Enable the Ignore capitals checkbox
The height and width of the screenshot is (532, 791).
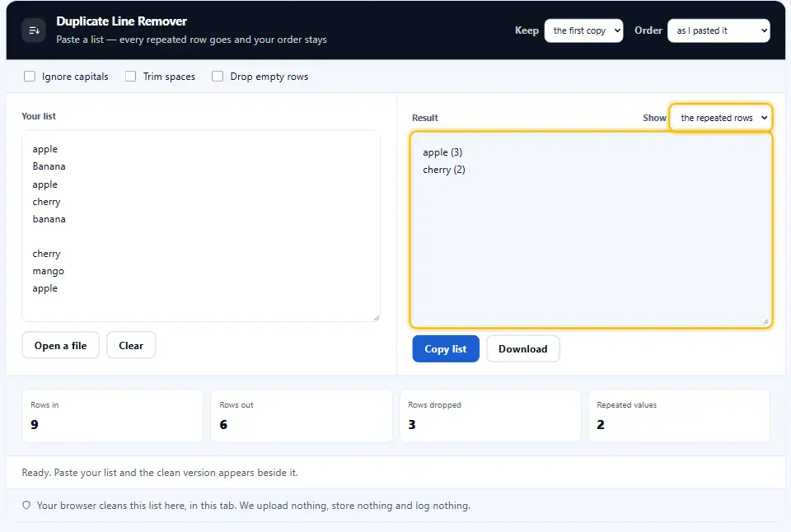point(30,76)
